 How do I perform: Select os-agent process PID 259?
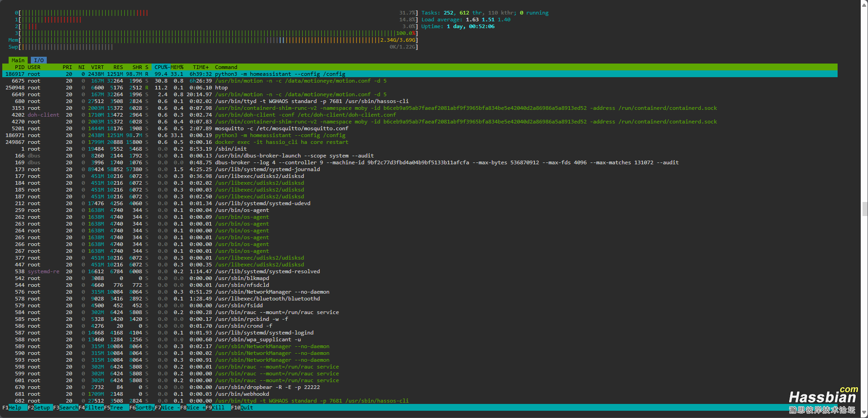pyautogui.click(x=420, y=210)
